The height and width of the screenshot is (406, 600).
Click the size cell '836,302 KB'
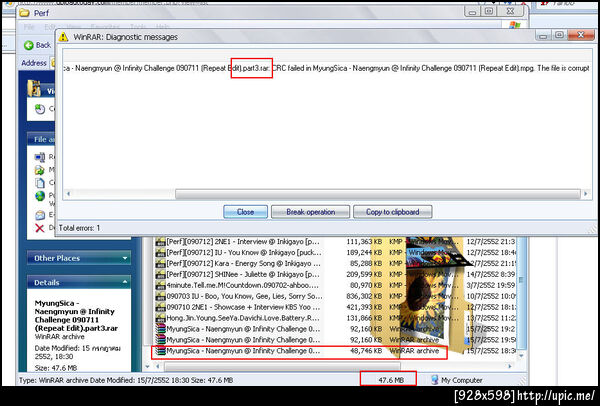pyautogui.click(x=364, y=296)
